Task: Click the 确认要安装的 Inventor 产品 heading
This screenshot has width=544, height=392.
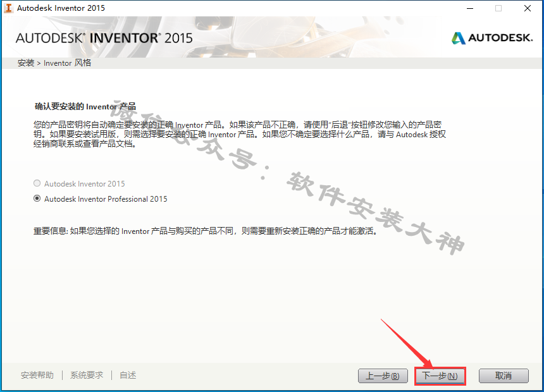Action: 85,106
